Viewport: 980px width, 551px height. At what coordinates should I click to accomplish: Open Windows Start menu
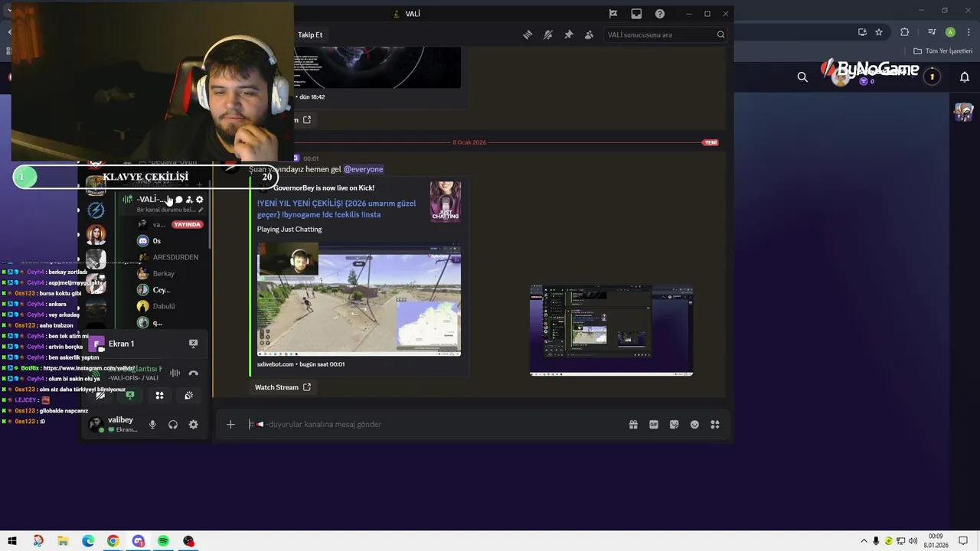point(12,541)
